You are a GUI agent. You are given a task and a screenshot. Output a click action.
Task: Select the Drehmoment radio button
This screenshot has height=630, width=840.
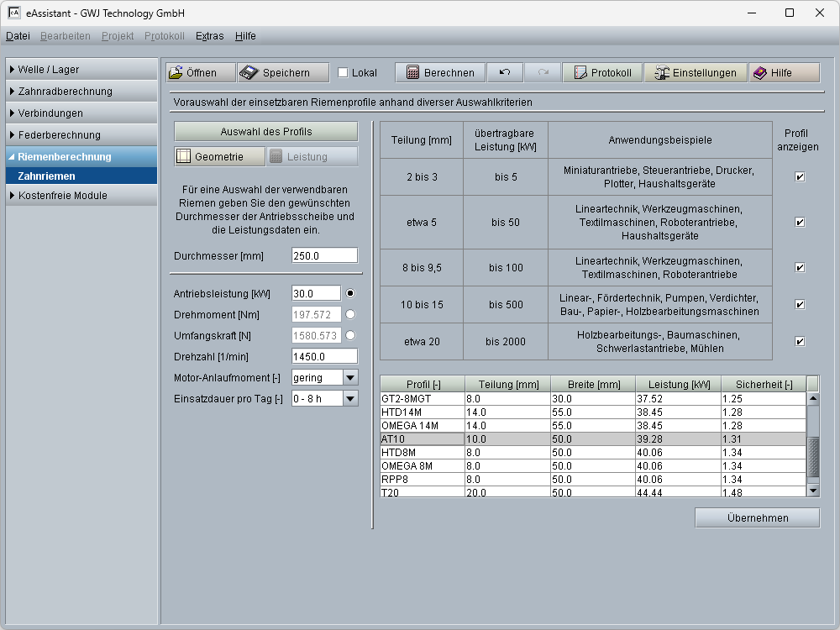350,314
